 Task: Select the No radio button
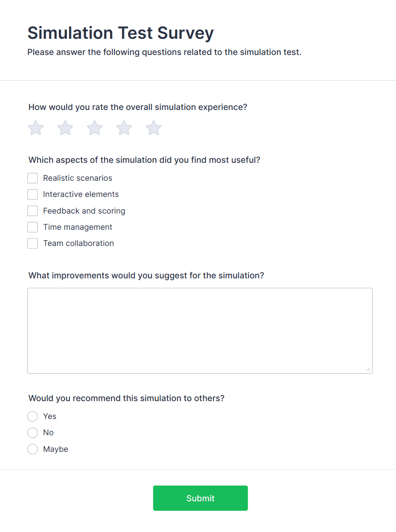coord(33,433)
